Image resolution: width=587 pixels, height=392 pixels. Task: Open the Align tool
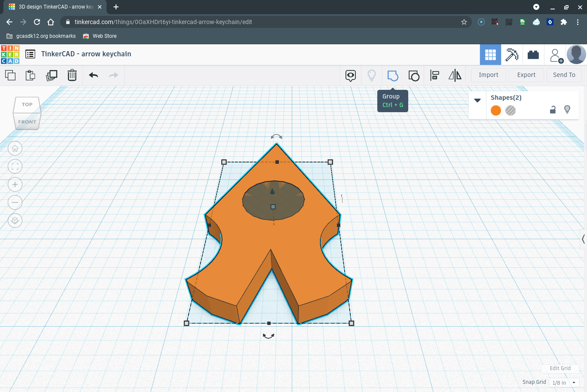[434, 75]
